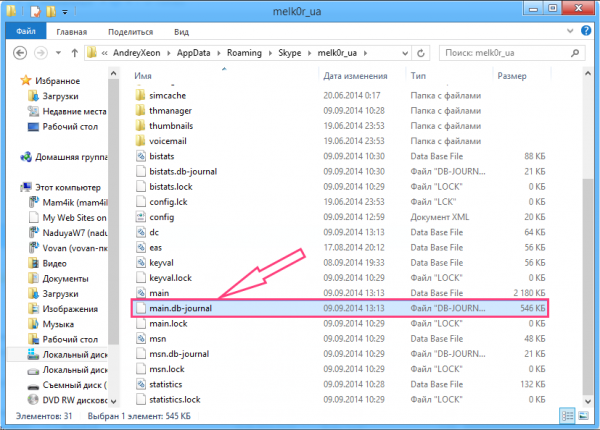The height and width of the screenshot is (430, 600).
Task: Click navigation pane scroll up arrow
Action: pyautogui.click(x=113, y=73)
